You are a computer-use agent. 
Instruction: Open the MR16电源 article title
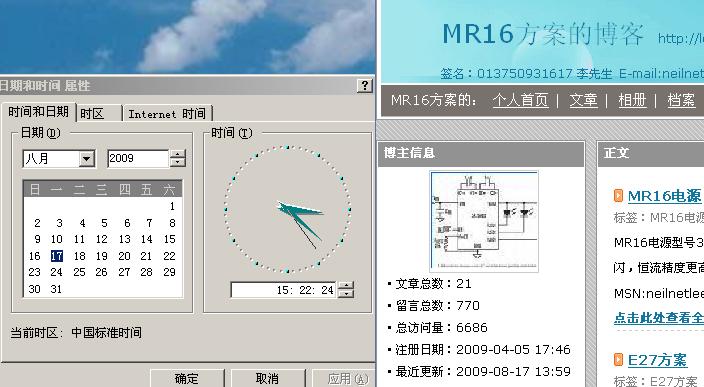(x=664, y=196)
